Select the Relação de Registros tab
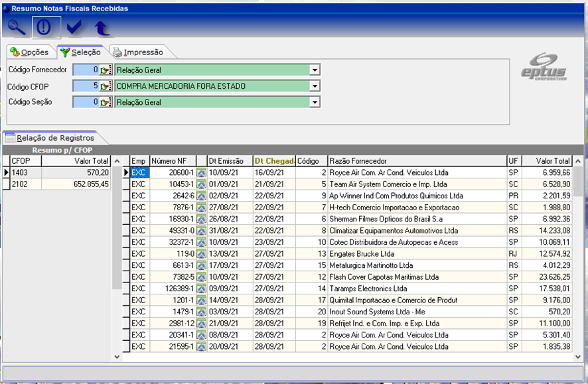588x384 pixels. pyautogui.click(x=50, y=138)
